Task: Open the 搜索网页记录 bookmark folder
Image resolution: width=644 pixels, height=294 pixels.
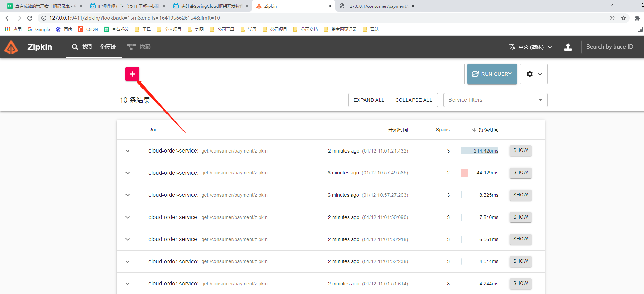Action: (x=340, y=29)
